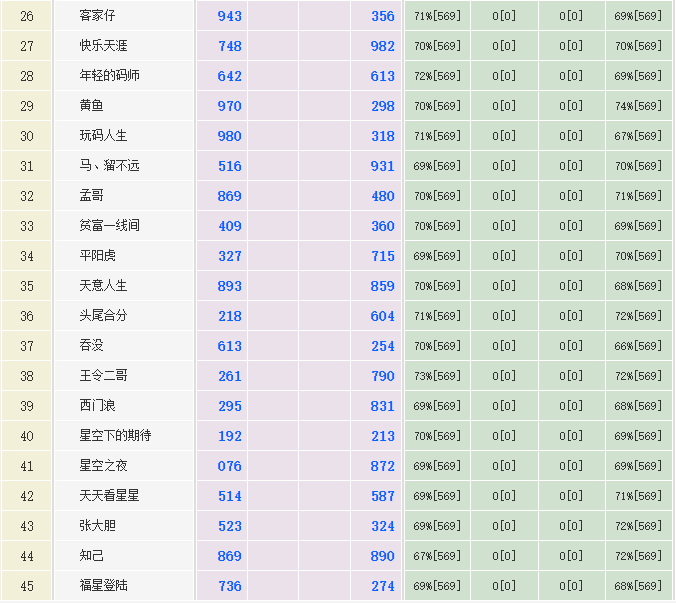This screenshot has width=676, height=603.
Task: Open the 玩码人生 entry
Action: tap(104, 136)
